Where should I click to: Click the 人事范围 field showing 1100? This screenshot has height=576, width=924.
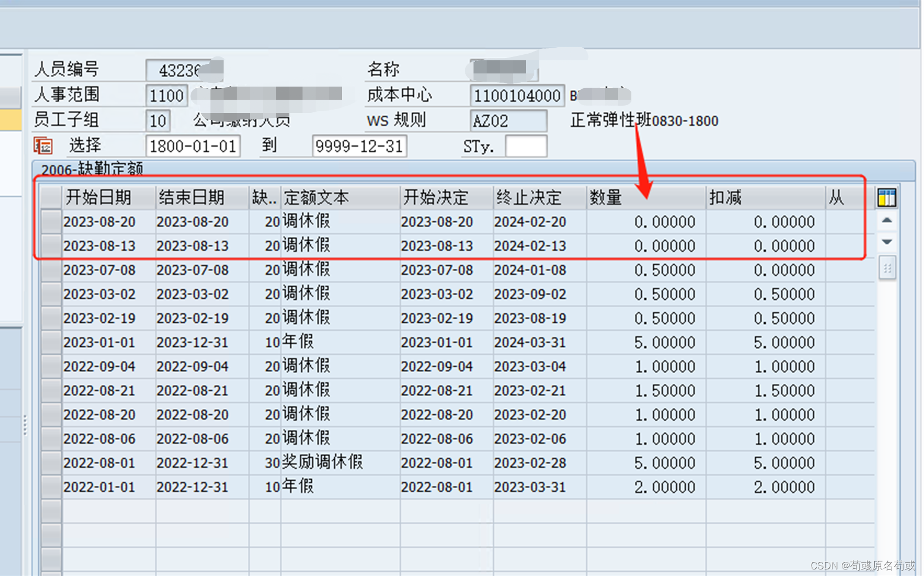coord(167,95)
